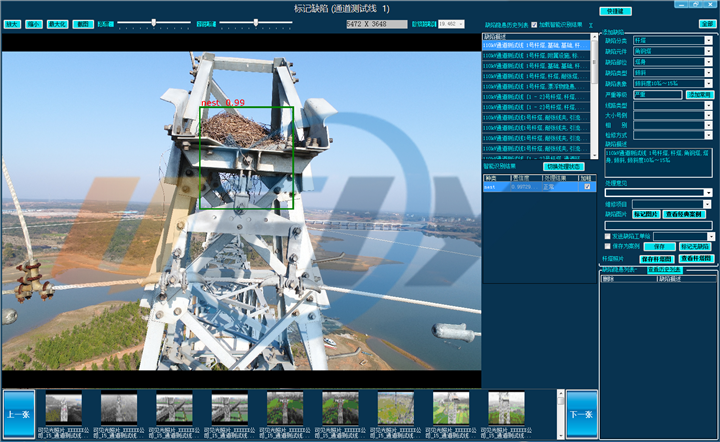The height and width of the screenshot is (442, 720).
Task: Open the 发送缺陷工单给 recipient dropdown
Action: click(x=711, y=237)
